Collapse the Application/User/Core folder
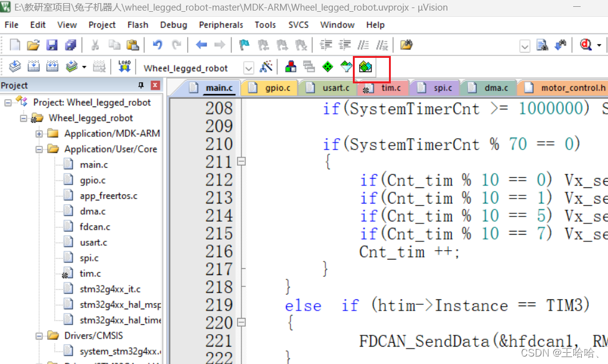Screen dimensions: 608x364 tap(39, 149)
